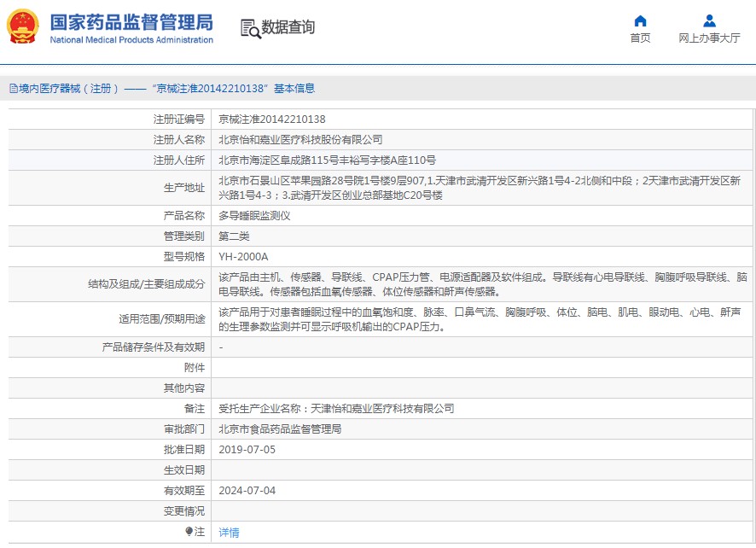Click the 生产地址 value text
756x548 pixels.
[480, 188]
